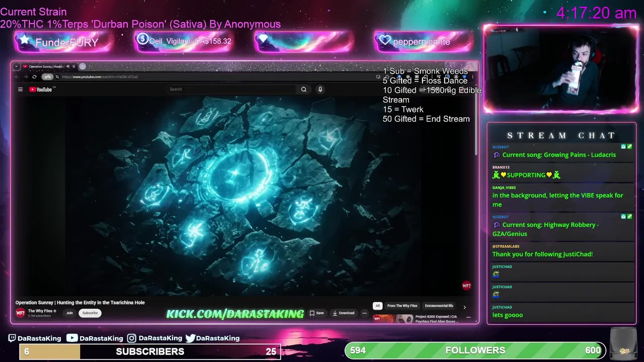Open the browser tab search dropdown arrow
The width and height of the screenshot is (644, 362).
tap(17, 66)
